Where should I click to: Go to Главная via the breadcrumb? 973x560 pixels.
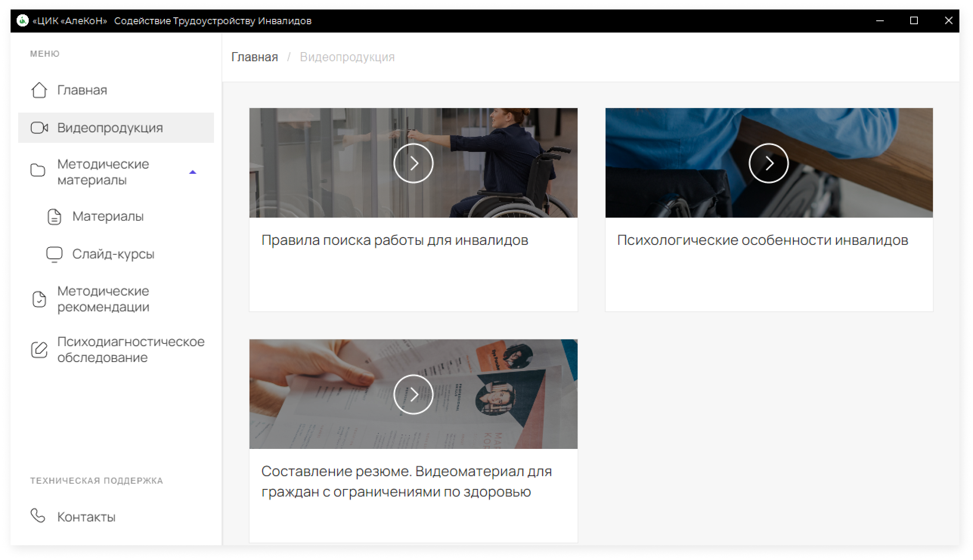coord(254,57)
